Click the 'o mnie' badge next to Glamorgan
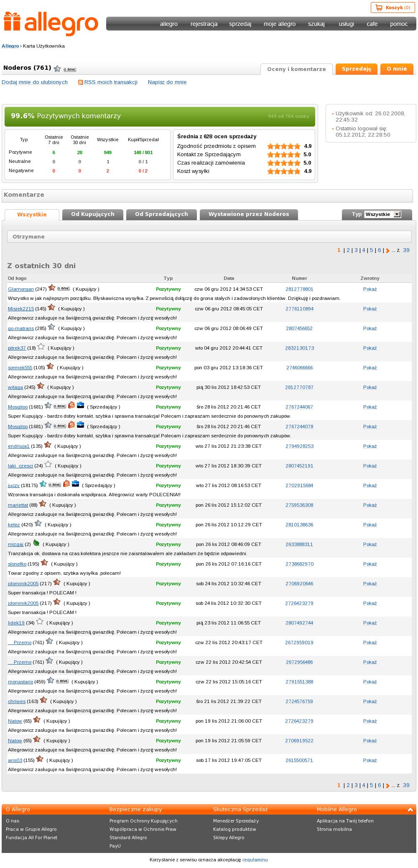The image size is (418, 868). (x=63, y=289)
